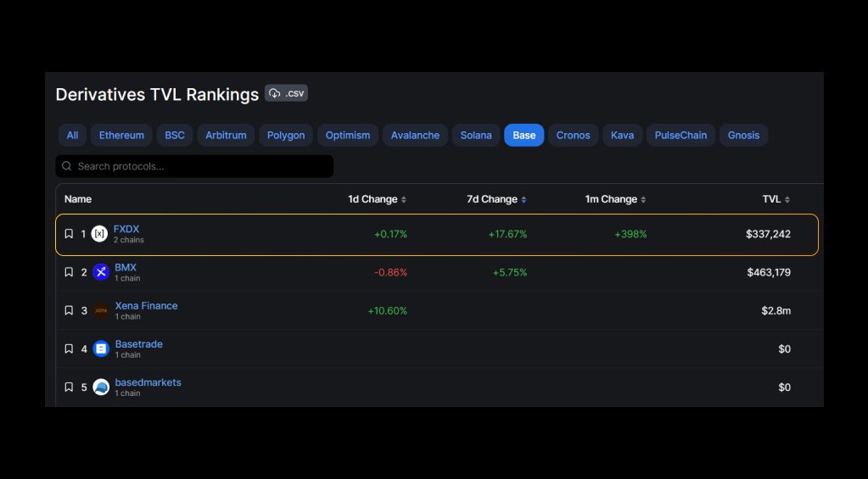The image size is (868, 479).
Task: Click BMX 1d change -0.86%
Action: (391, 272)
